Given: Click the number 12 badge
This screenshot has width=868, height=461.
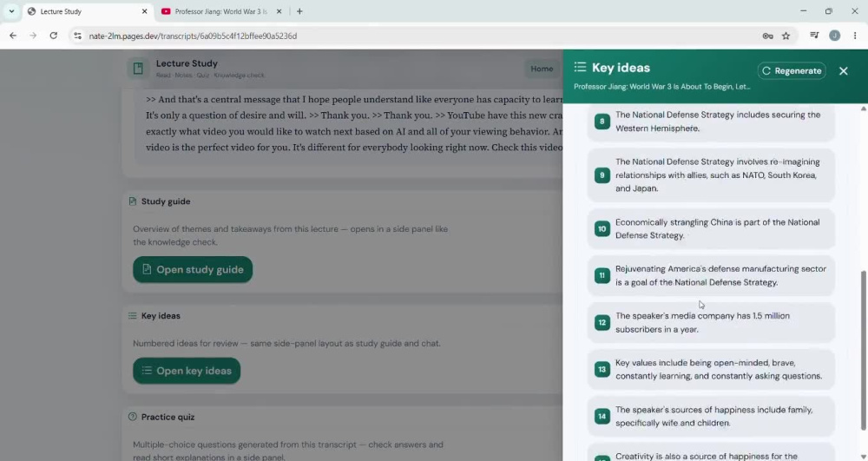Looking at the screenshot, I should click(x=602, y=322).
